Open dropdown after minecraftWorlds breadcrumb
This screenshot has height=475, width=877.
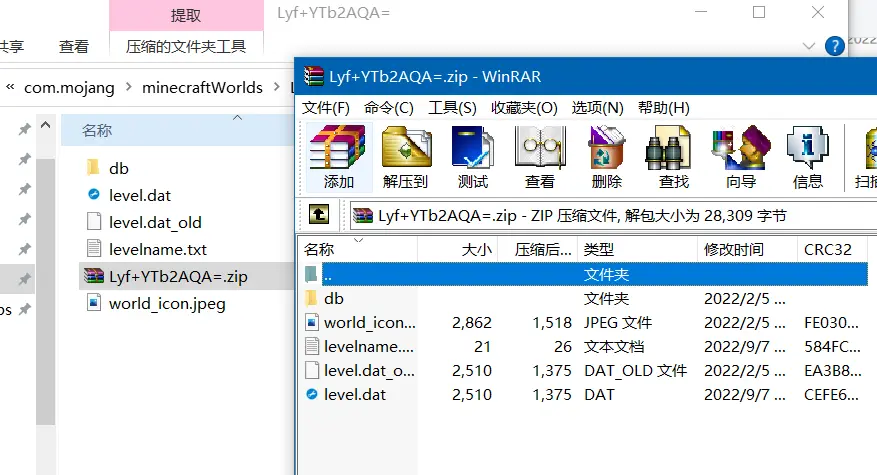[276, 87]
